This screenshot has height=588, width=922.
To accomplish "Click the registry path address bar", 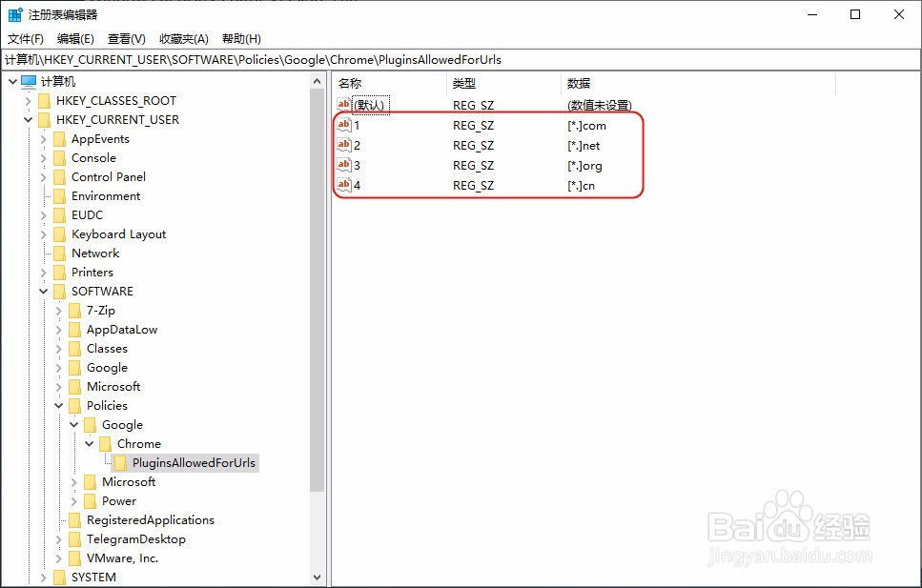I will [x=461, y=59].
